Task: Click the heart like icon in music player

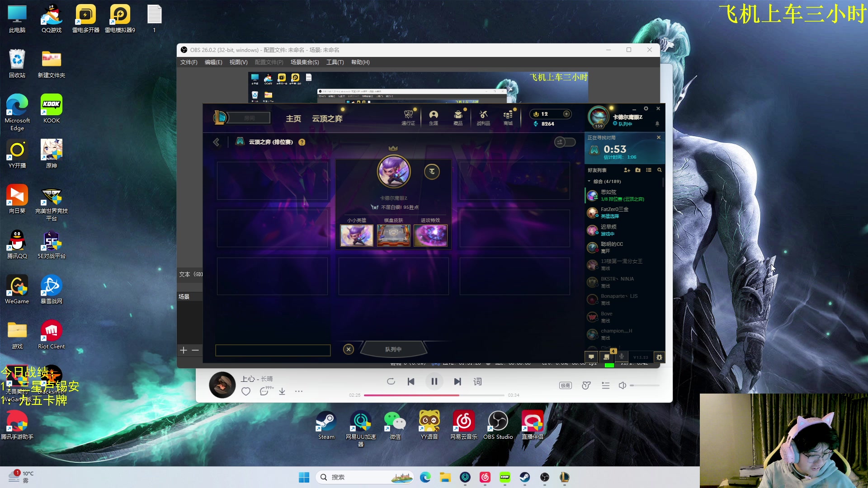Action: (246, 392)
